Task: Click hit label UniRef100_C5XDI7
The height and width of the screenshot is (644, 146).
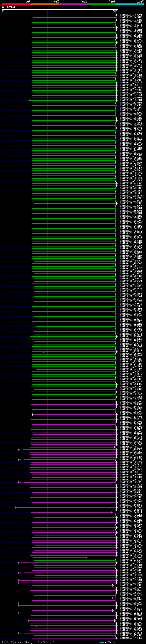Action: [x=131, y=85]
